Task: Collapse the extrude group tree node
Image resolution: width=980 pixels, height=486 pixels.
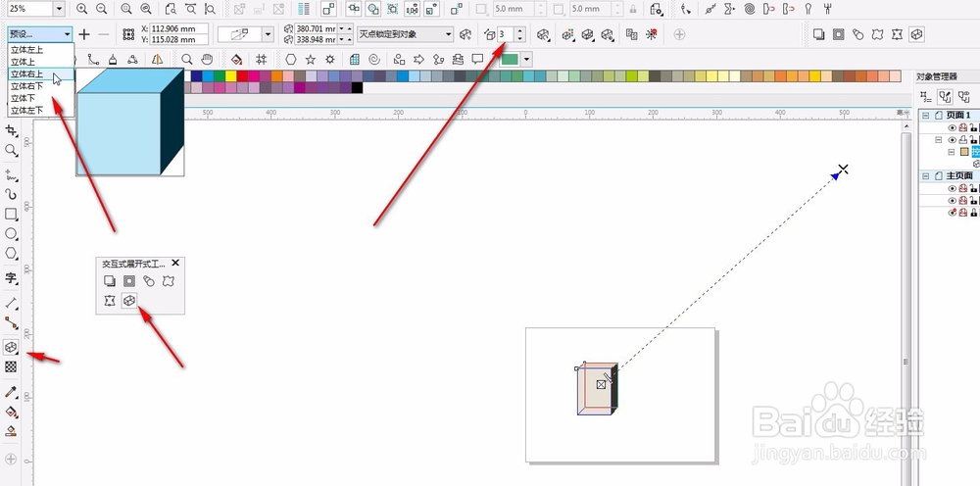Action: [951, 152]
